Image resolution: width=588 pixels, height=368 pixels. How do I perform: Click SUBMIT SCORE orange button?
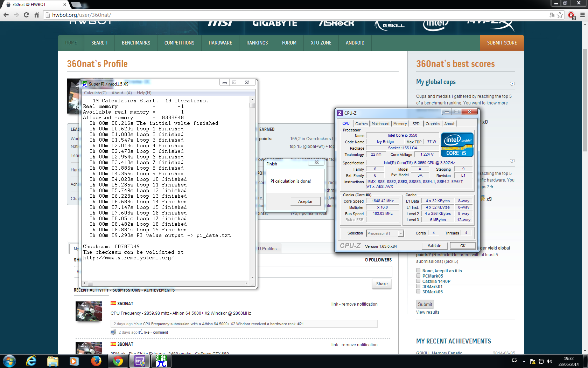502,43
